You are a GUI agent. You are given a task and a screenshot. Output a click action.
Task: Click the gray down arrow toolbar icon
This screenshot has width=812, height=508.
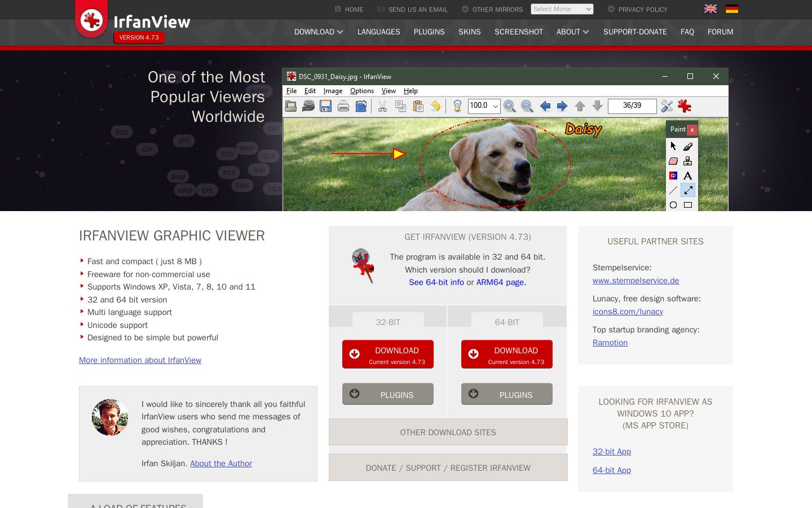[x=598, y=106]
